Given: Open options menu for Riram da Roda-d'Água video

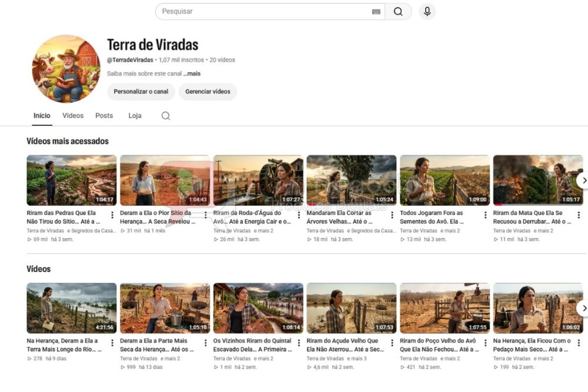Looking at the screenshot, I should click(299, 215).
